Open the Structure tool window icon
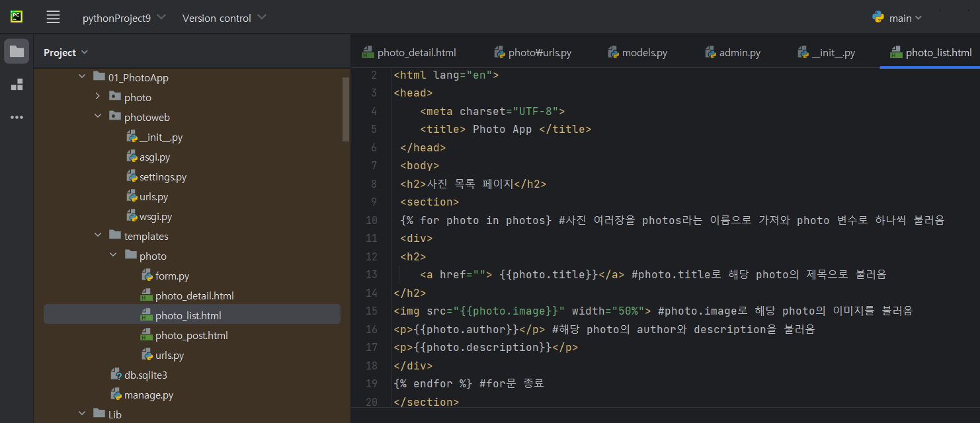 click(x=17, y=84)
